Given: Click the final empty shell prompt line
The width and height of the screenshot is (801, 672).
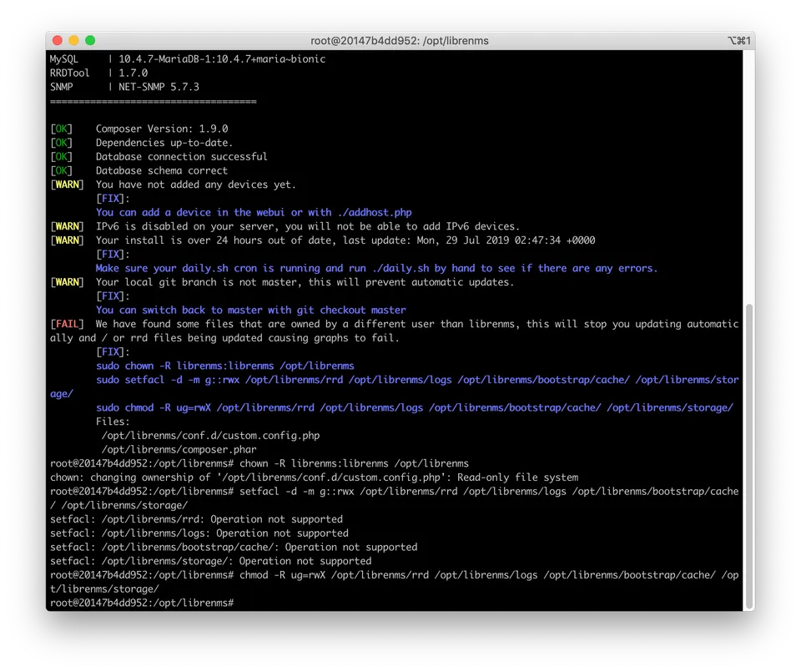Looking at the screenshot, I should [142, 603].
